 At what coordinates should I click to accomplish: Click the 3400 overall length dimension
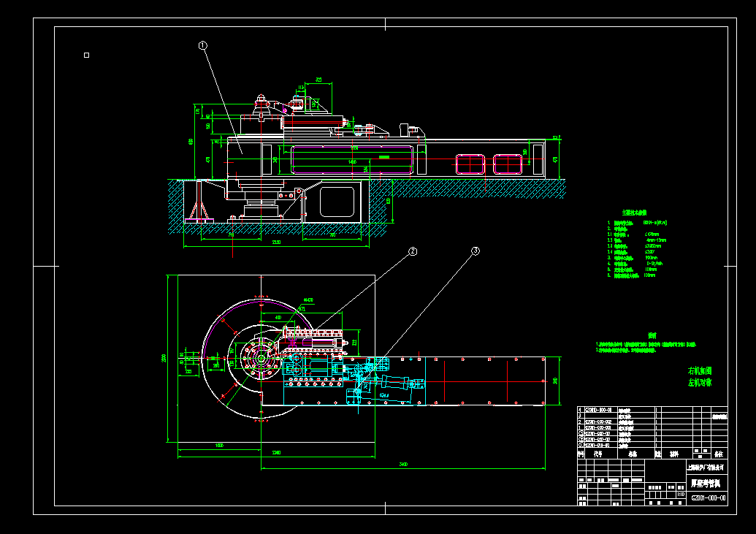(x=403, y=464)
